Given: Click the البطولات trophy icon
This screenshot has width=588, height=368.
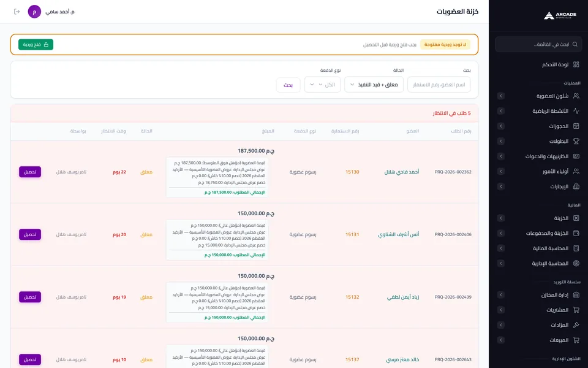Looking at the screenshot, I should tap(576, 141).
